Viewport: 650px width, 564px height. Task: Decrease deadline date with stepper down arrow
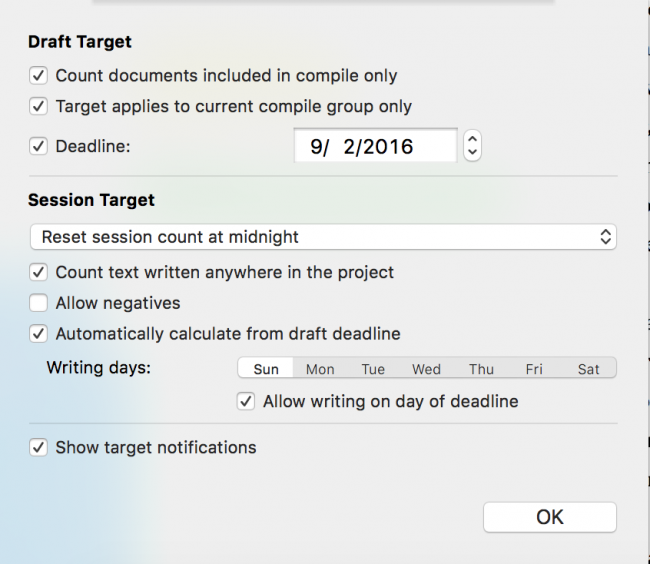click(473, 153)
